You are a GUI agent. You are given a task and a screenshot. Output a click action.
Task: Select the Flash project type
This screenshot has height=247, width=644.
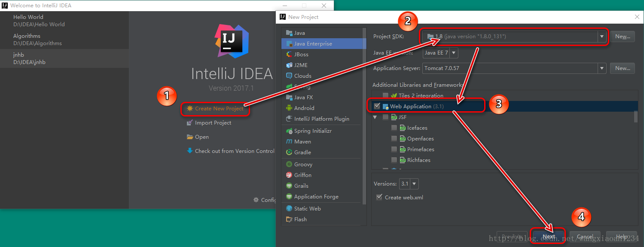[x=324, y=220]
